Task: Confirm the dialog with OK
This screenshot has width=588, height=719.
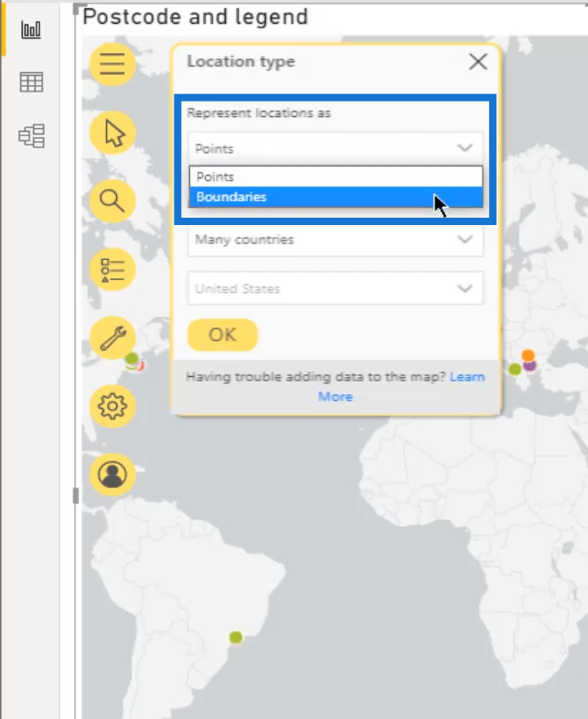Action: (223, 335)
